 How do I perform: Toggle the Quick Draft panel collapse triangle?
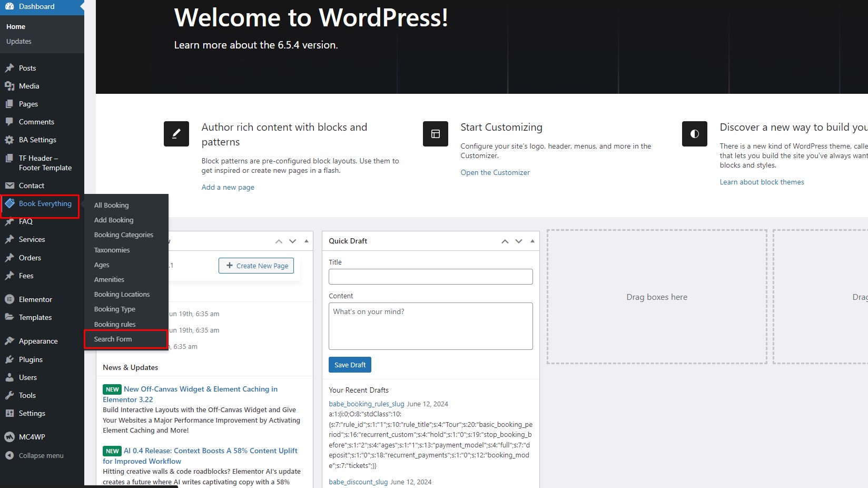click(532, 241)
